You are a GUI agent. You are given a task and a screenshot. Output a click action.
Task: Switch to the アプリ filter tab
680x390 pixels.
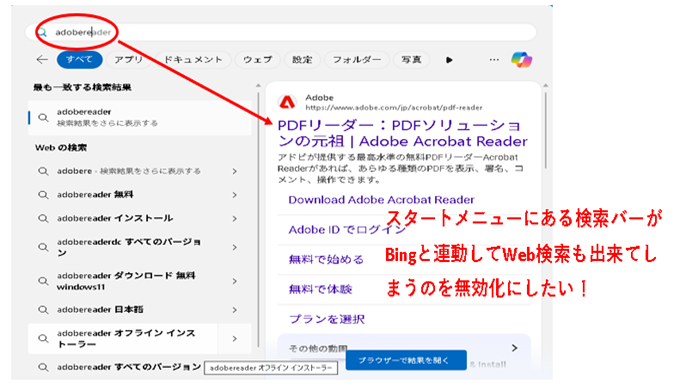click(128, 59)
